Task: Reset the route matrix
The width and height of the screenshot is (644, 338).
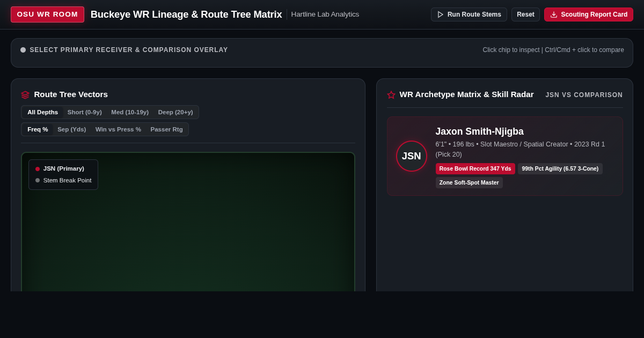Action: (525, 14)
